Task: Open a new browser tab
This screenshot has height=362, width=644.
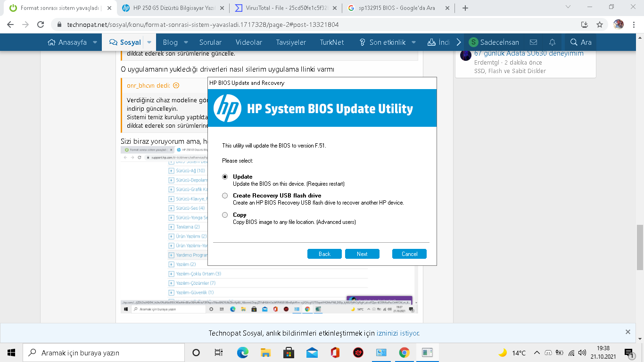Action: (x=465, y=8)
